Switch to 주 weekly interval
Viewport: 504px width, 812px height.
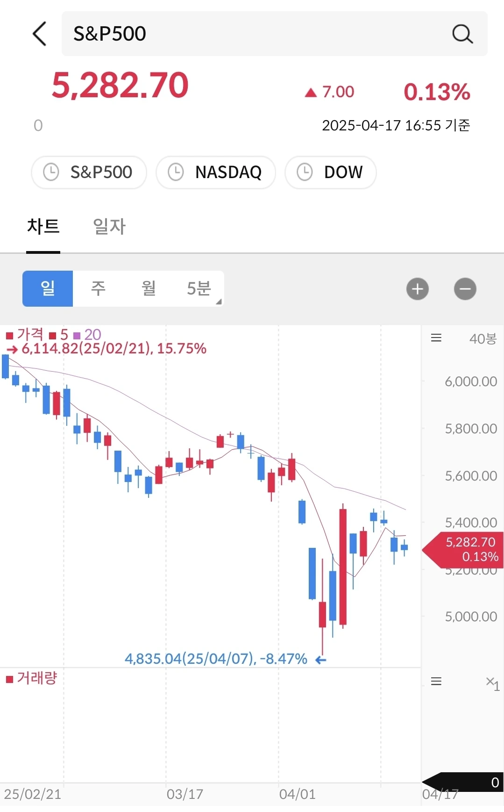click(98, 288)
